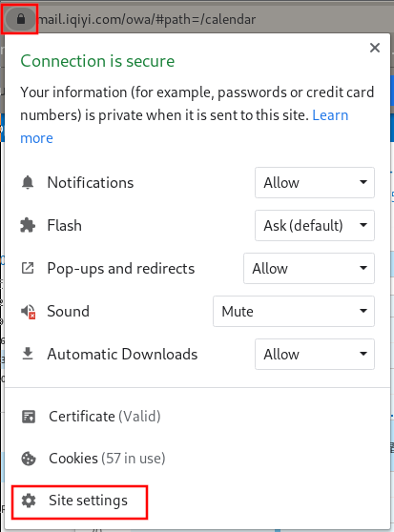Open the Pop-ups and redirects dropdown

tap(309, 268)
